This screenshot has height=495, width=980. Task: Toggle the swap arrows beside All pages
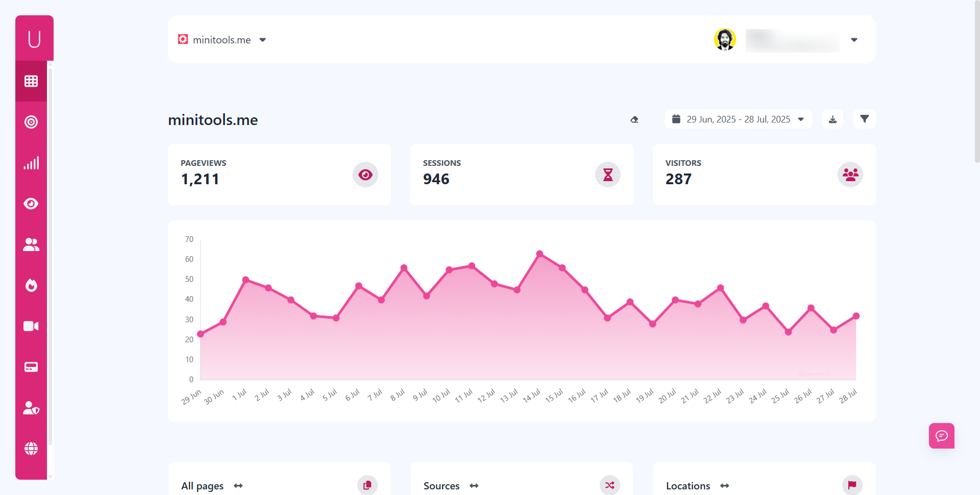pos(238,486)
